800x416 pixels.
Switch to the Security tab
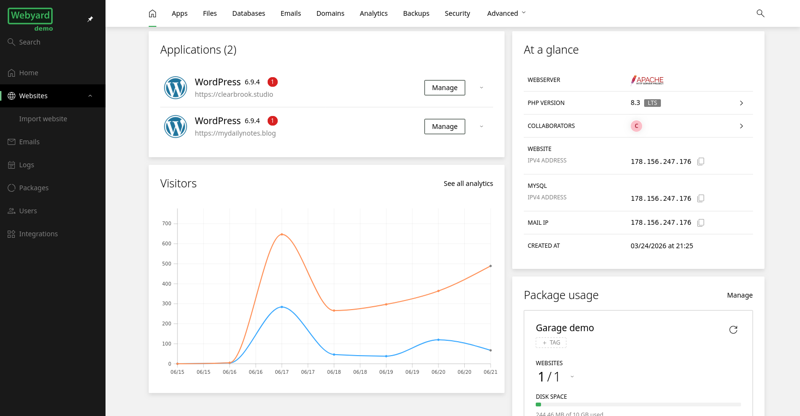coord(457,13)
